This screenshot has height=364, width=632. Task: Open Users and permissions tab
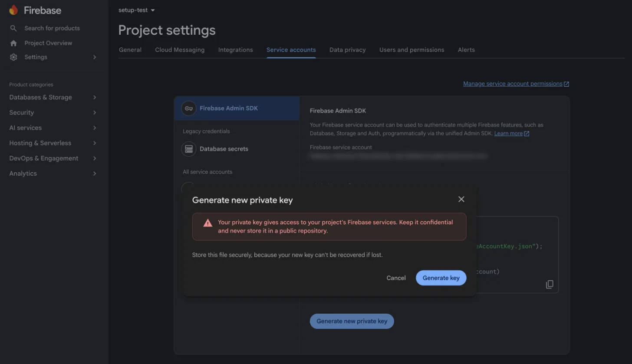[x=412, y=50]
